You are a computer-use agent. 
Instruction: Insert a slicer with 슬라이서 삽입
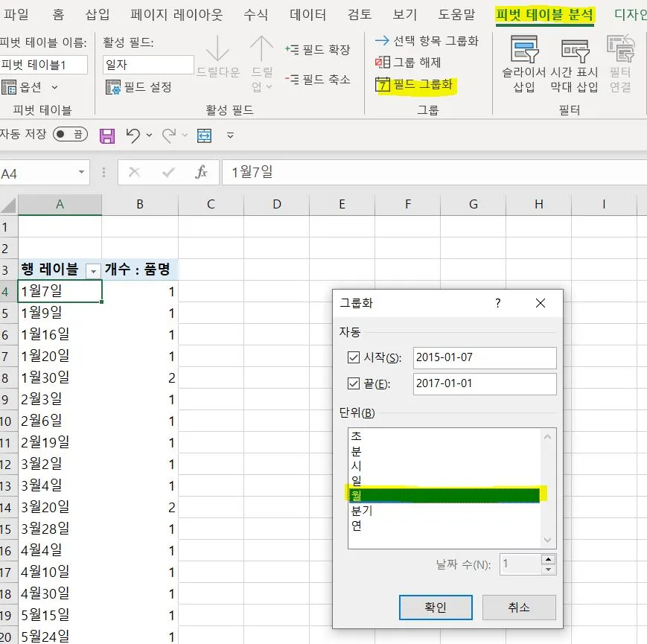524,64
